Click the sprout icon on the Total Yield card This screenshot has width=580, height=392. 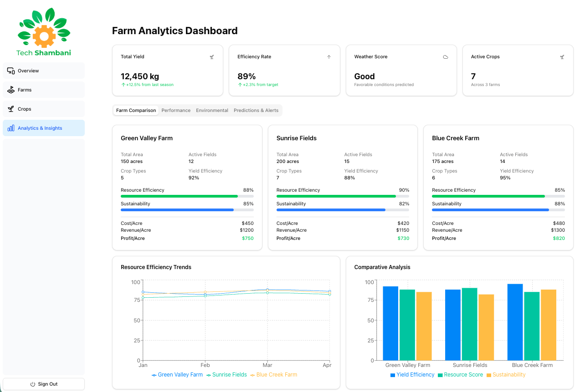click(x=211, y=57)
